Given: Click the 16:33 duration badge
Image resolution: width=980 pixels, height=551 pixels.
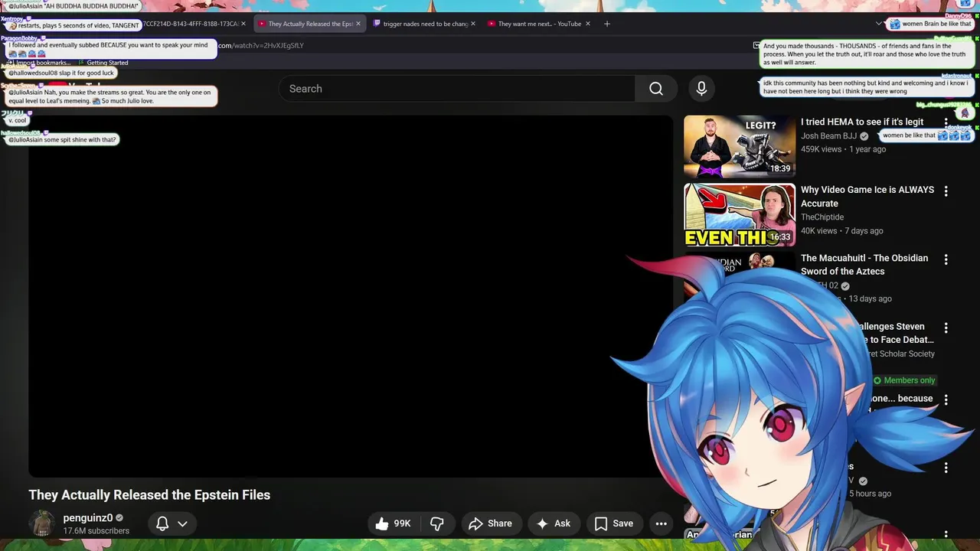Looking at the screenshot, I should pos(780,237).
